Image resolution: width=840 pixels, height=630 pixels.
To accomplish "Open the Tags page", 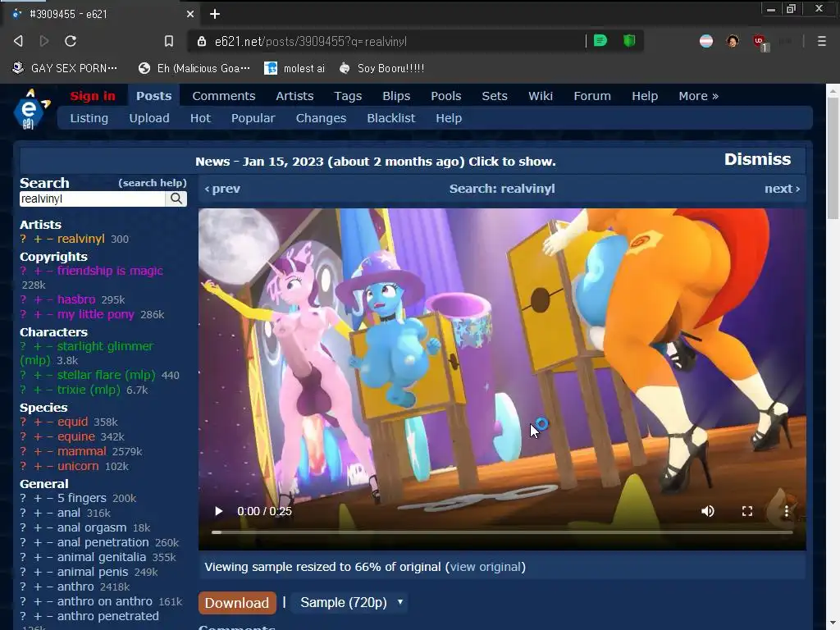I will [x=348, y=96].
